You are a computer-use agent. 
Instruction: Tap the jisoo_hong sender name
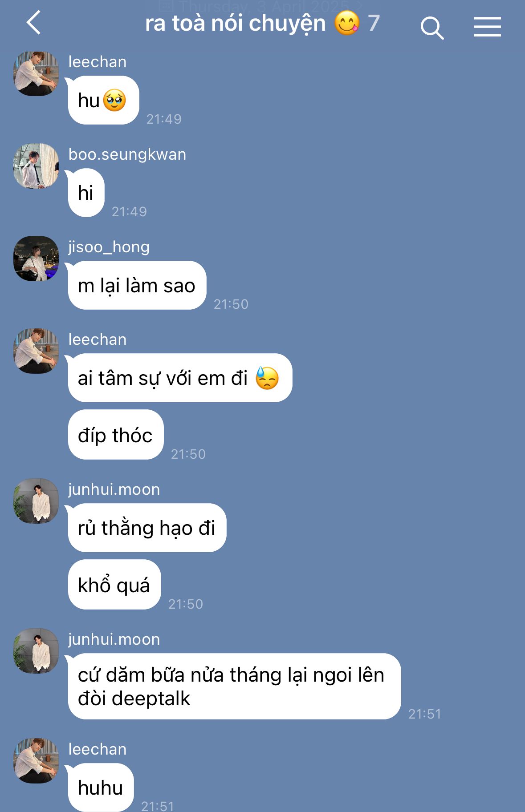tap(109, 247)
